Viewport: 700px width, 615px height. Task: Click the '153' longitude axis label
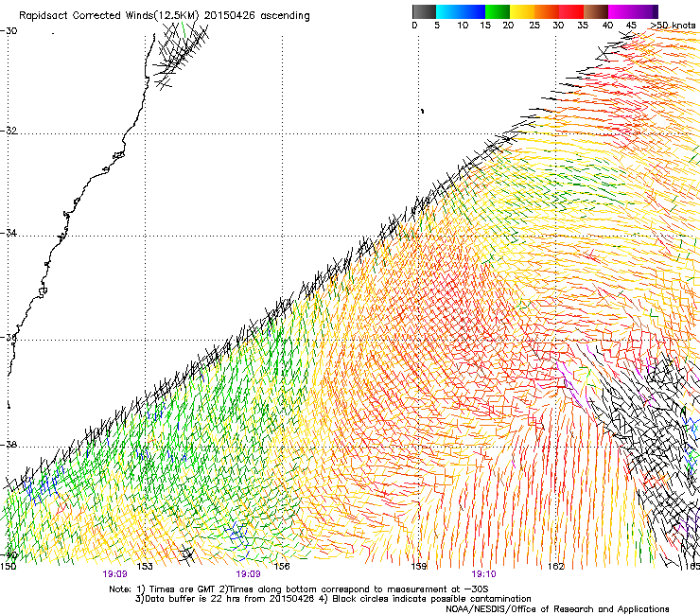(x=145, y=567)
